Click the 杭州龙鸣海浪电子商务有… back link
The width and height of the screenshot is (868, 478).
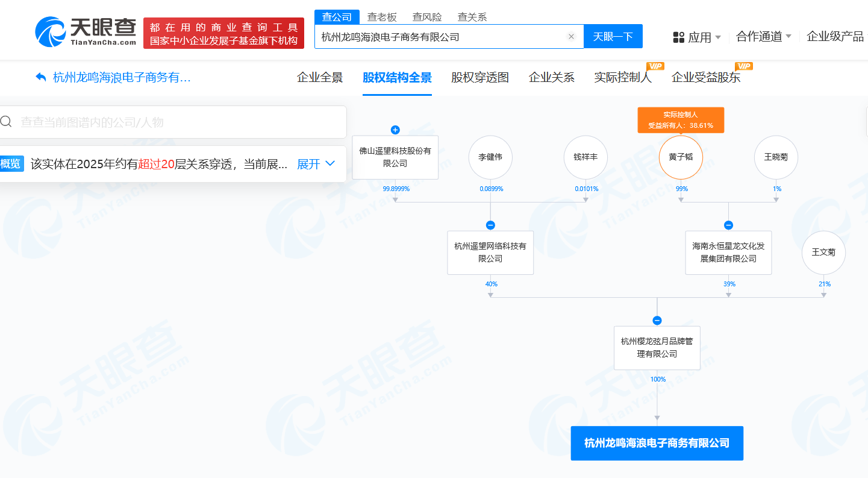(122, 78)
